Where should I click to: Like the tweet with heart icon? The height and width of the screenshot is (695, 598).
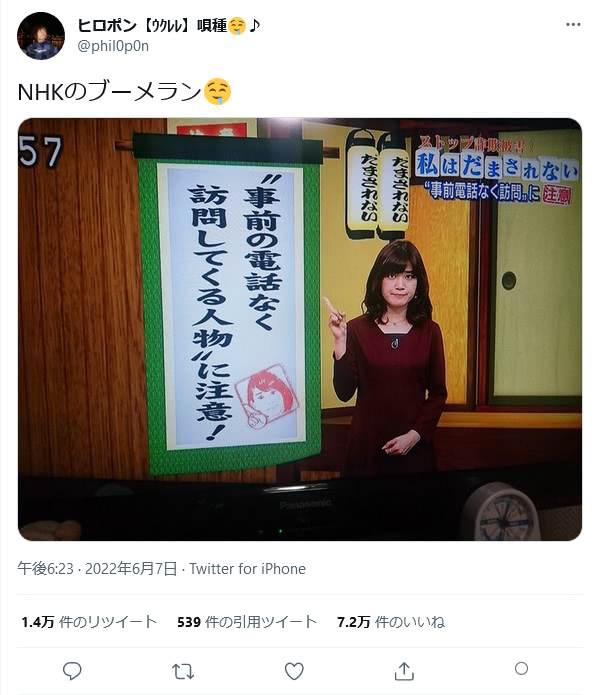pos(294,671)
